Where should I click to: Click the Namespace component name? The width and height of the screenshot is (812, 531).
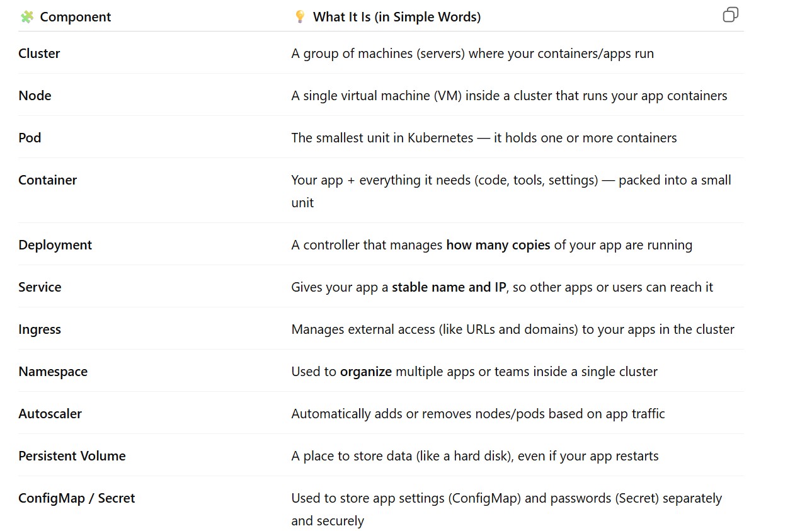click(53, 372)
